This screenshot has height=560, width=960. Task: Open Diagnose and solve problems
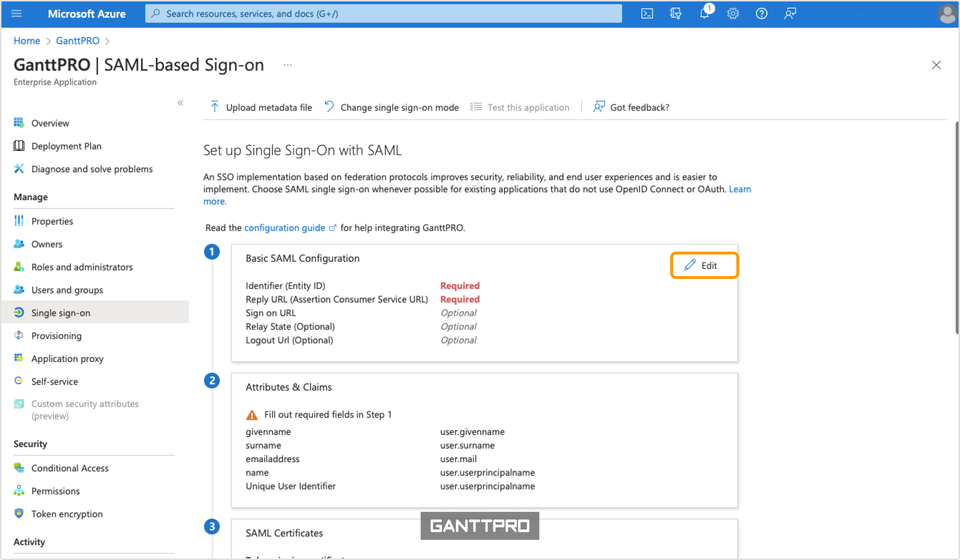point(92,169)
